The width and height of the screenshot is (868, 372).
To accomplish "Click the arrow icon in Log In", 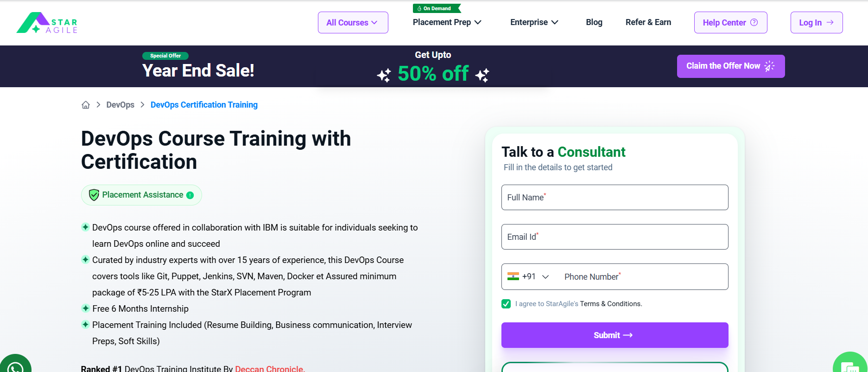I will click(x=830, y=22).
